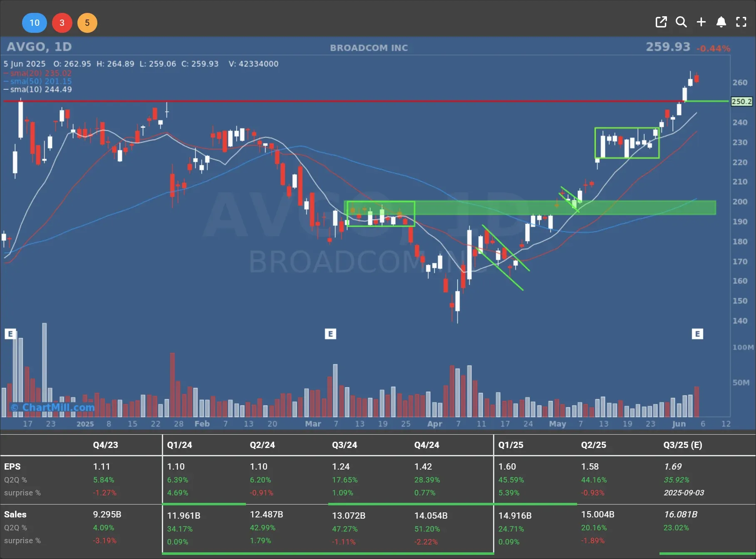The width and height of the screenshot is (756, 559).
Task: Click the Q2/24 column header
Action: [x=262, y=445]
